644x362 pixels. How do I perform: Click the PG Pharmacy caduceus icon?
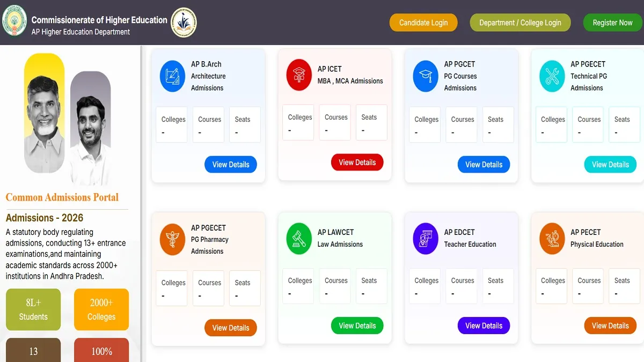pyautogui.click(x=172, y=239)
